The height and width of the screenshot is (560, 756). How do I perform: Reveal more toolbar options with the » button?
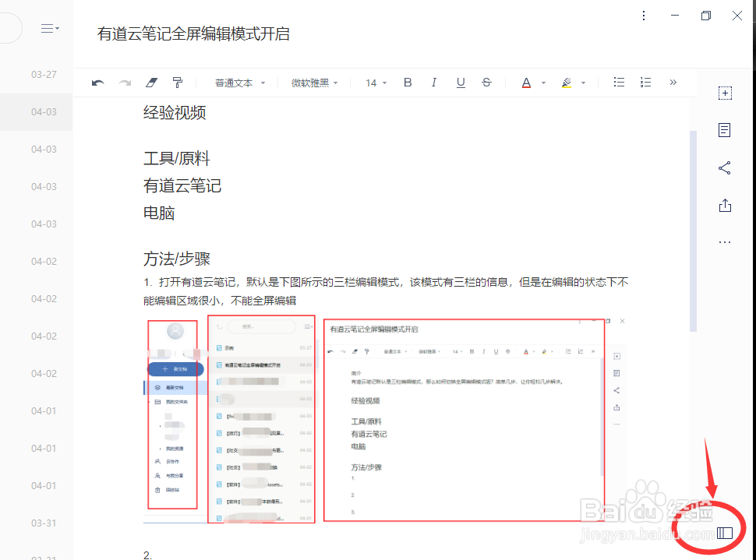click(x=673, y=82)
